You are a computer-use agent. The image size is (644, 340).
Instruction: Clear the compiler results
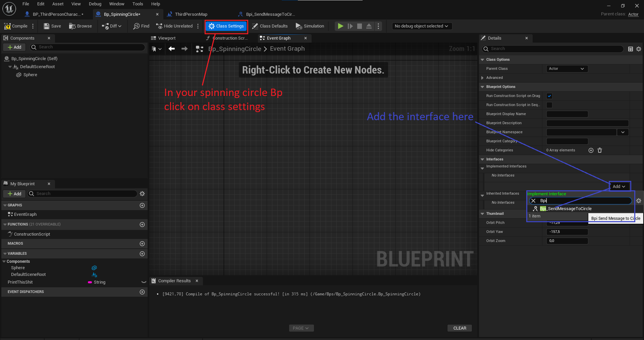point(460,328)
